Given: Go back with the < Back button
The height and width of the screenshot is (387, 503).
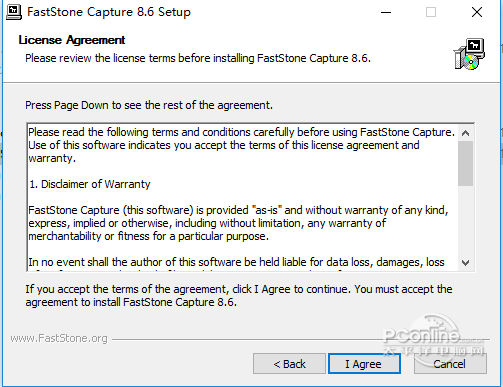Looking at the screenshot, I should 289,364.
